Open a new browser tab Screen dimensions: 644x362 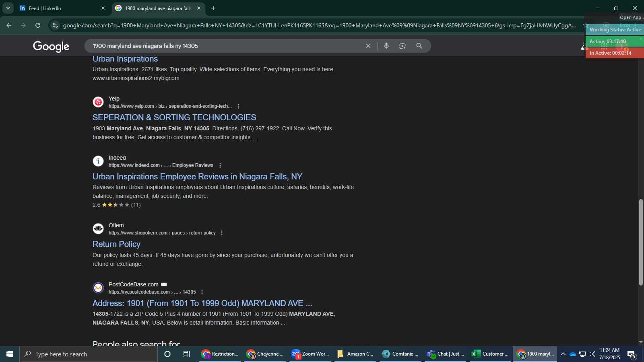tap(213, 8)
